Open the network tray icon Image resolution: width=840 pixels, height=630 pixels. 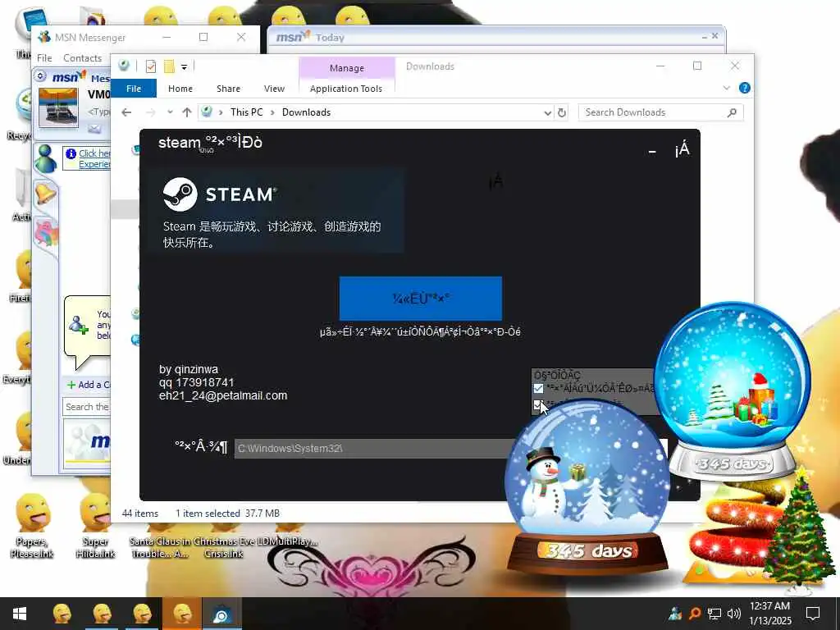[x=714, y=614]
